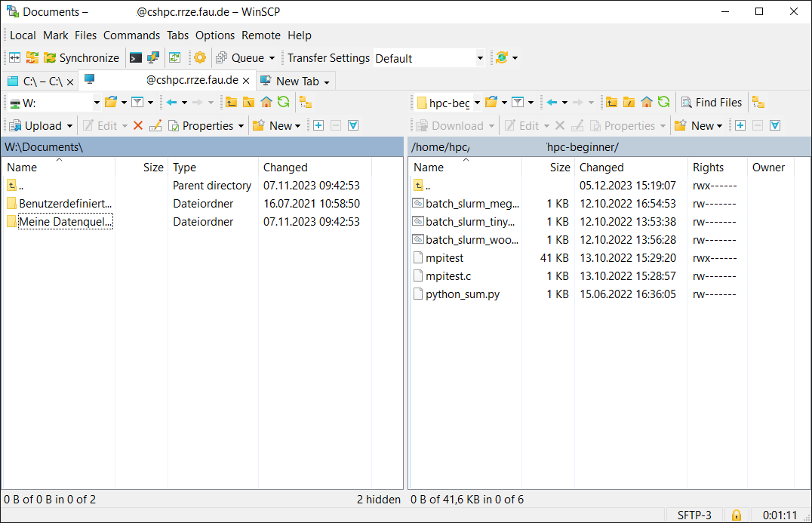The width and height of the screenshot is (812, 523).
Task: Go to remote root directory icon
Action: coord(629,102)
